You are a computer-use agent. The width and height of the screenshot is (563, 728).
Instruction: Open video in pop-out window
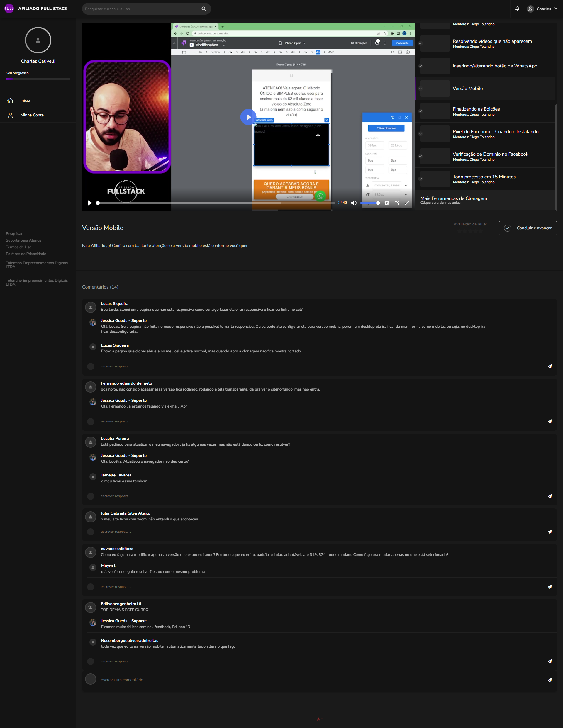point(397,203)
